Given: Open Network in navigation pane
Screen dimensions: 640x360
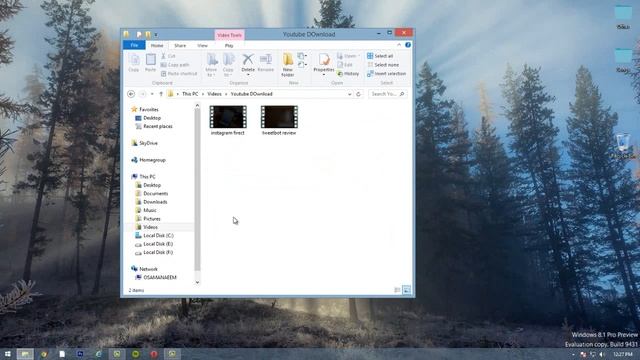Looking at the screenshot, I should (144, 269).
